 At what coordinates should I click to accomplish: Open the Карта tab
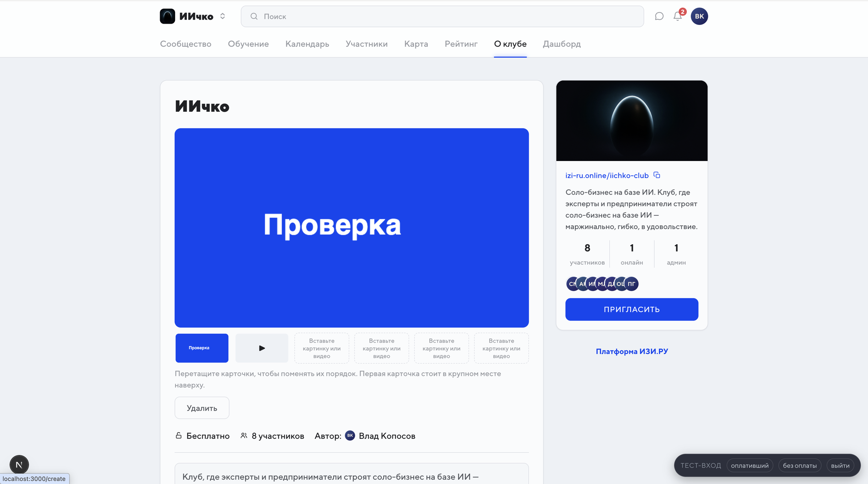tap(416, 44)
